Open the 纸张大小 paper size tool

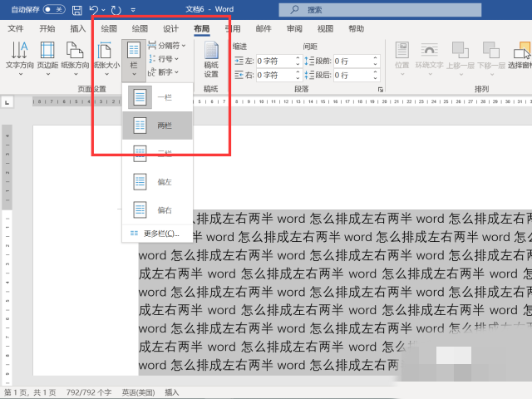[106, 58]
